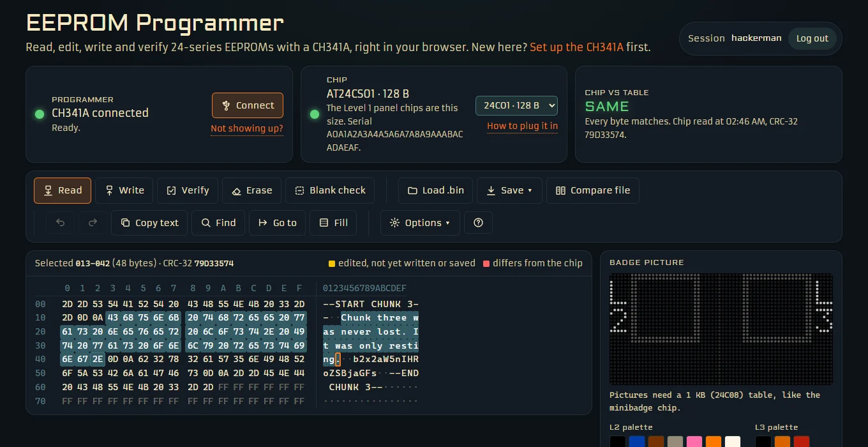Viewport: 868px width, 447px height.
Task: Connect the CH341A programmer
Action: 248,105
